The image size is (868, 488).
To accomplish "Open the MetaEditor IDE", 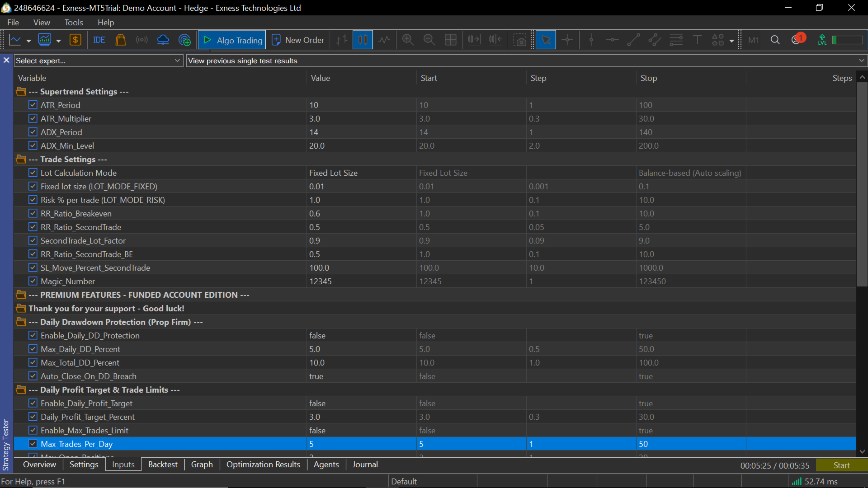I will (x=99, y=40).
